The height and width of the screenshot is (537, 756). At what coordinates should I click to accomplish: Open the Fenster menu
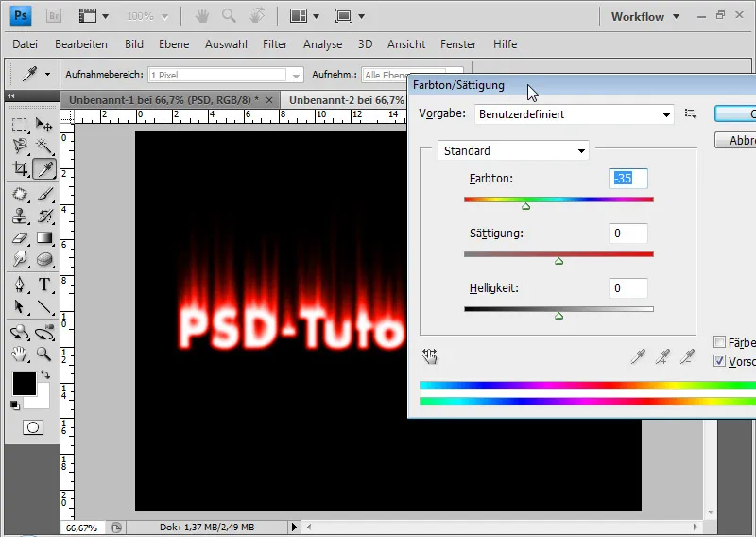click(458, 44)
